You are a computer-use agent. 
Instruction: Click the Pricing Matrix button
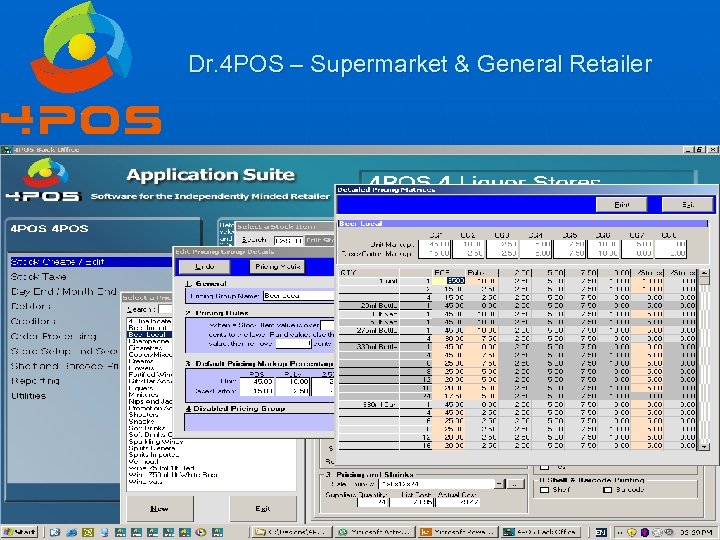[277, 267]
